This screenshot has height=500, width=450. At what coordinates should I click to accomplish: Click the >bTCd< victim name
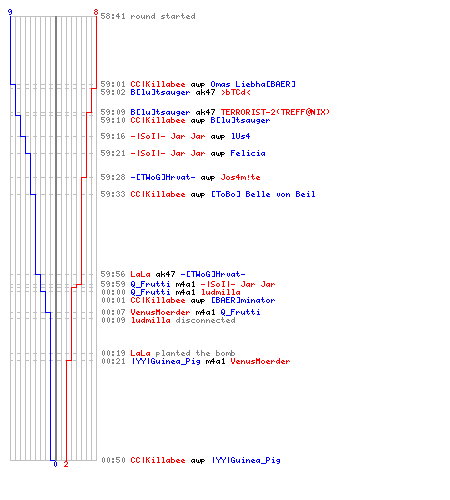pyautogui.click(x=235, y=92)
